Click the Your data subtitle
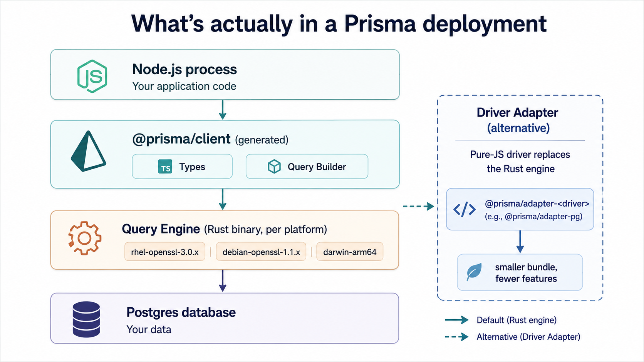 [x=149, y=330]
